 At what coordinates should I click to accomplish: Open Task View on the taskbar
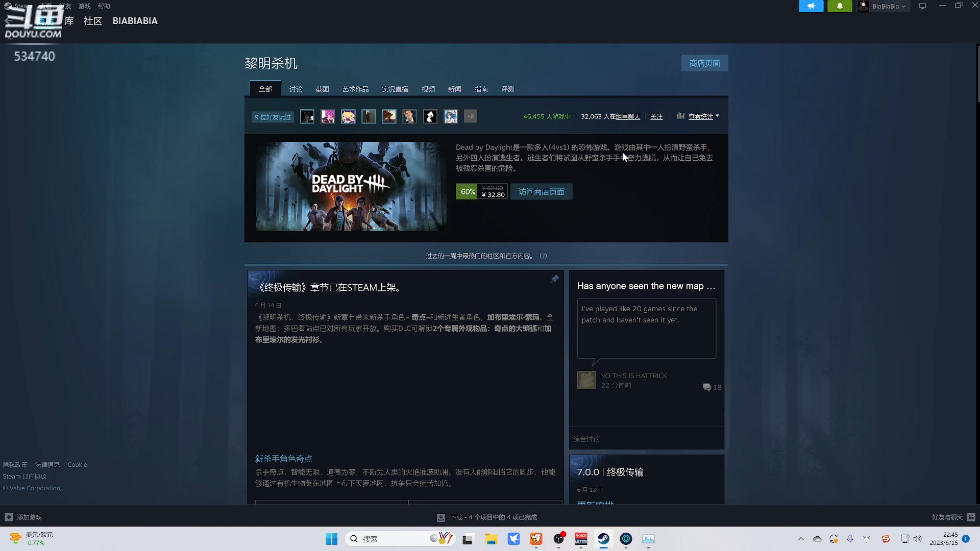[x=468, y=539]
